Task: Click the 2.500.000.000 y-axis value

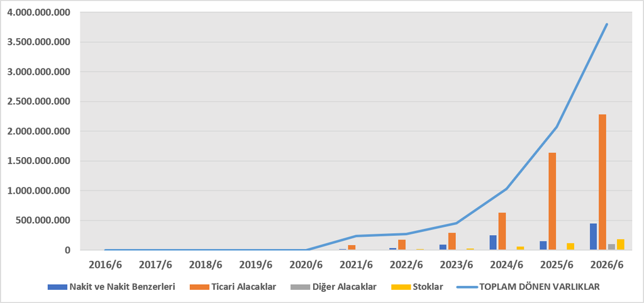Action: tap(38, 101)
